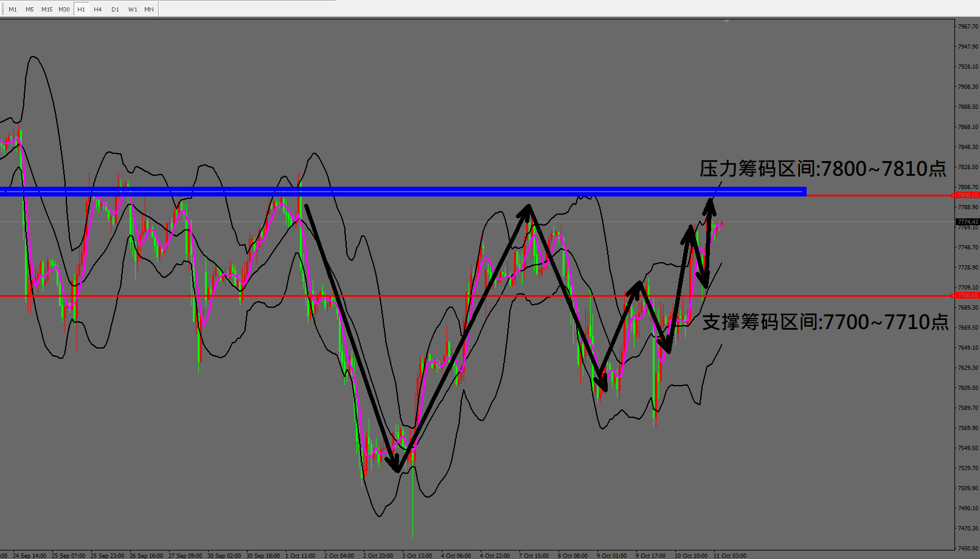
Task: Select the 压力筹码区间:7800~7810点 text label
Action: (822, 168)
